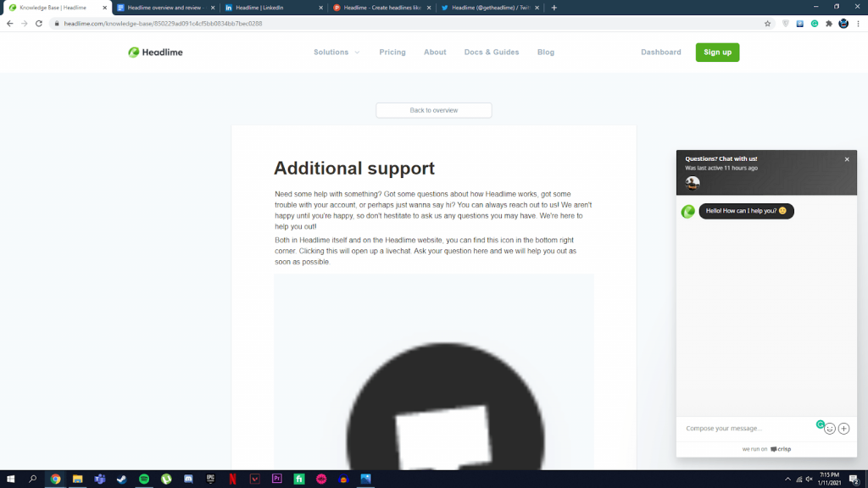Image resolution: width=868 pixels, height=488 pixels.
Task: Click the green Sign up button
Action: (x=717, y=52)
